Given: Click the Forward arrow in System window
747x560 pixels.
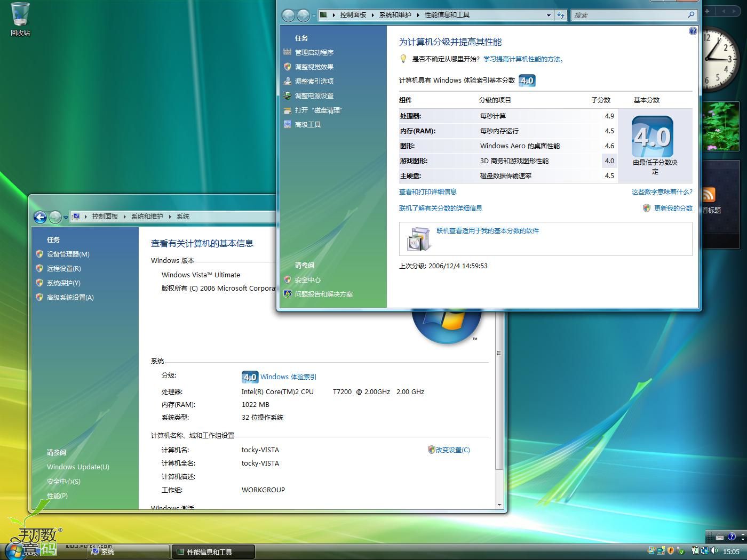Looking at the screenshot, I should (55, 217).
